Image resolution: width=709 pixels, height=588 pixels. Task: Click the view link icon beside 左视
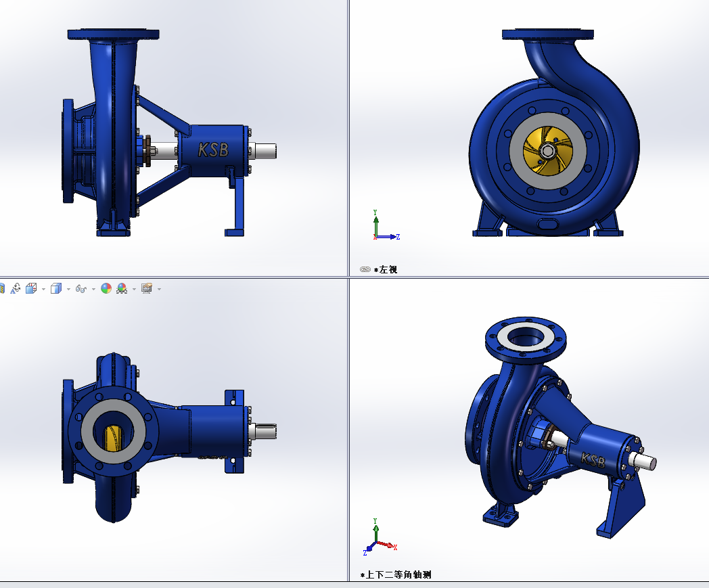pyautogui.click(x=365, y=269)
